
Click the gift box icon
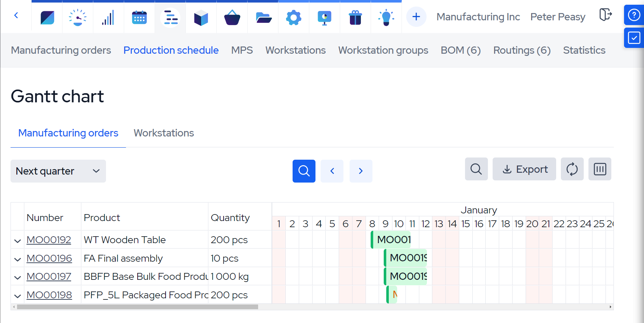355,17
